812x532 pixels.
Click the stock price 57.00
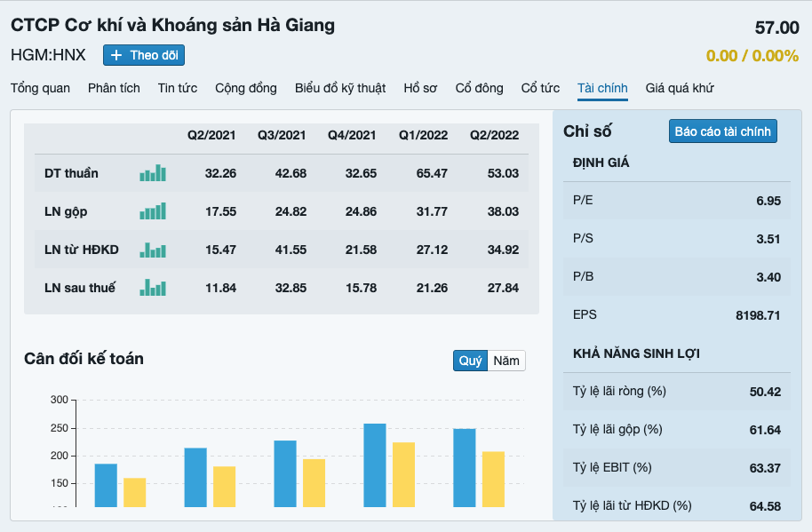(776, 28)
